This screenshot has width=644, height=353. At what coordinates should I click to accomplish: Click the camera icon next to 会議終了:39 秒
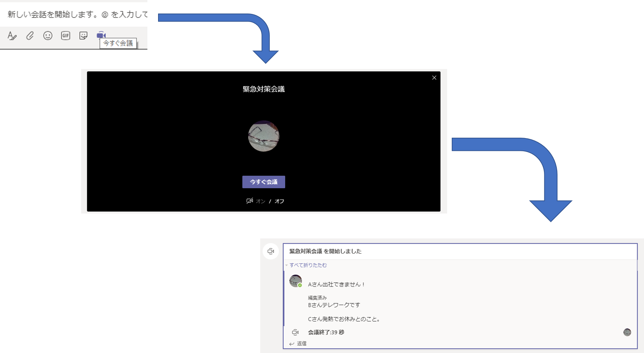(296, 332)
